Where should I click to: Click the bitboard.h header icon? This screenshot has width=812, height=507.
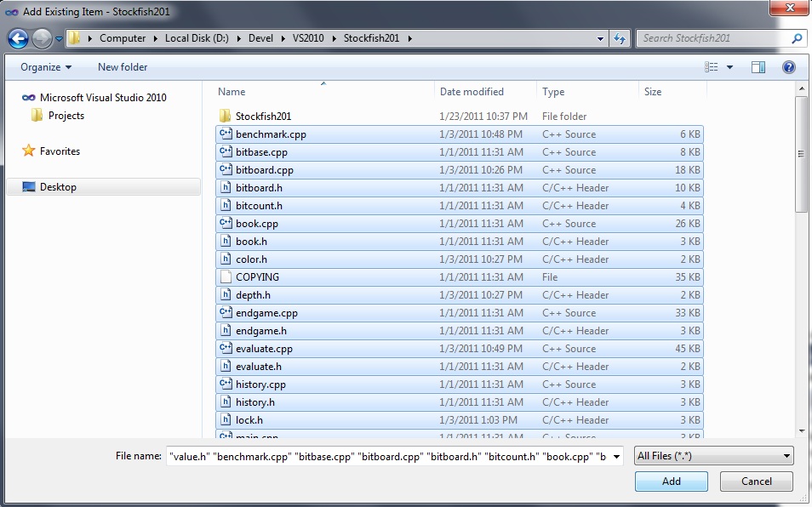(x=226, y=188)
